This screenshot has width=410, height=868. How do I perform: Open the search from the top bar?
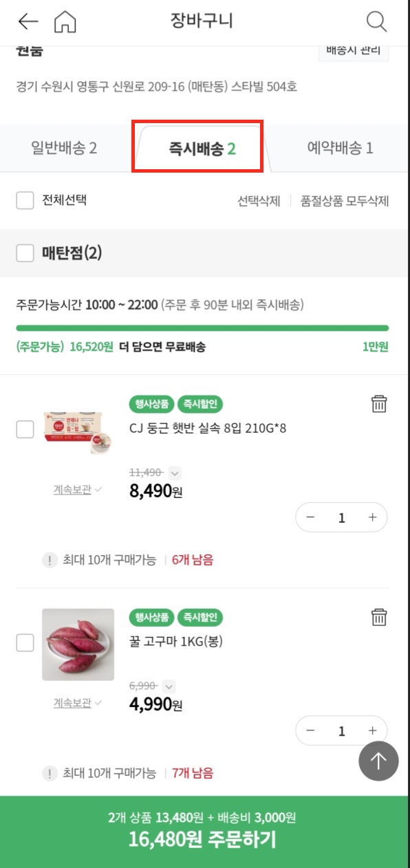(376, 21)
